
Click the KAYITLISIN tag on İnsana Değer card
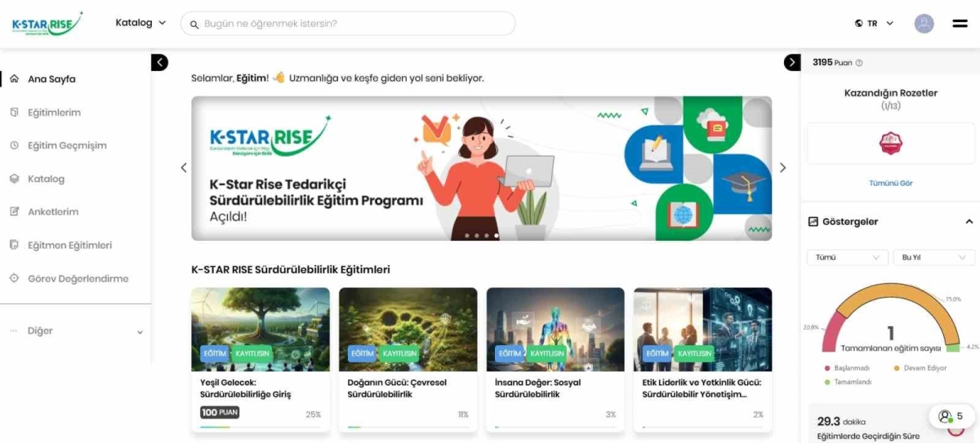click(x=546, y=353)
